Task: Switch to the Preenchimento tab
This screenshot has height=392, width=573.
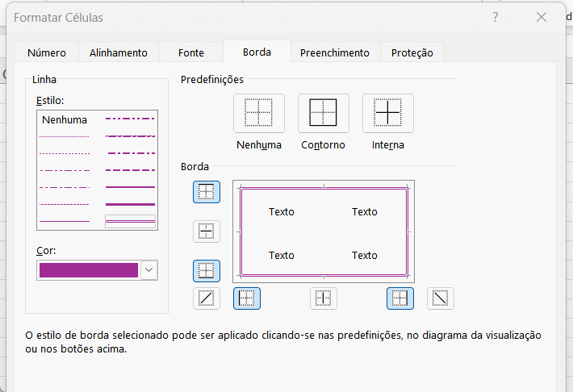Action: (x=334, y=52)
